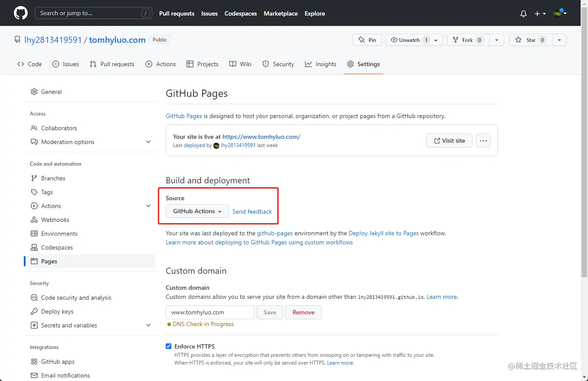Click the Email notifications mail icon
588x381 pixels.
(34, 375)
